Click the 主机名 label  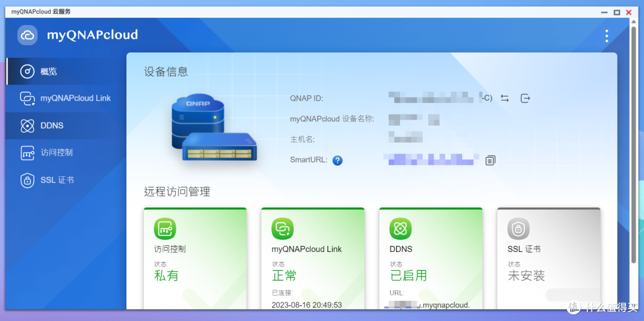coord(302,139)
